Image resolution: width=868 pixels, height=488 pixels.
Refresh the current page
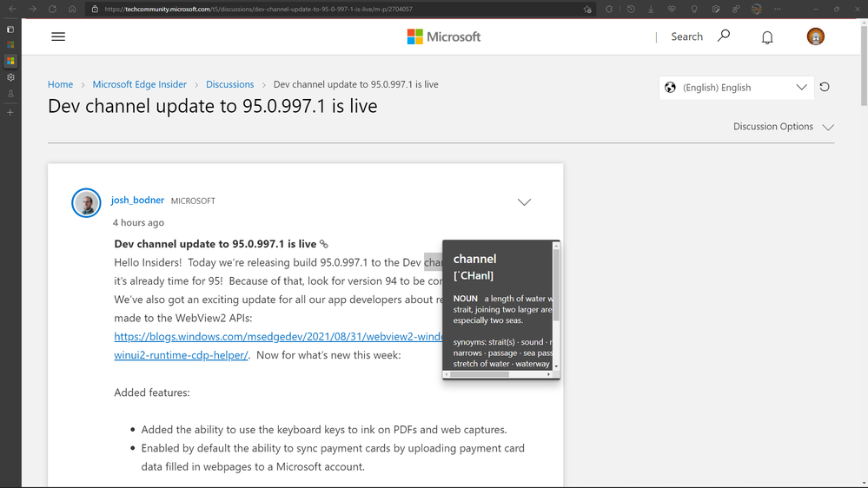pos(52,9)
